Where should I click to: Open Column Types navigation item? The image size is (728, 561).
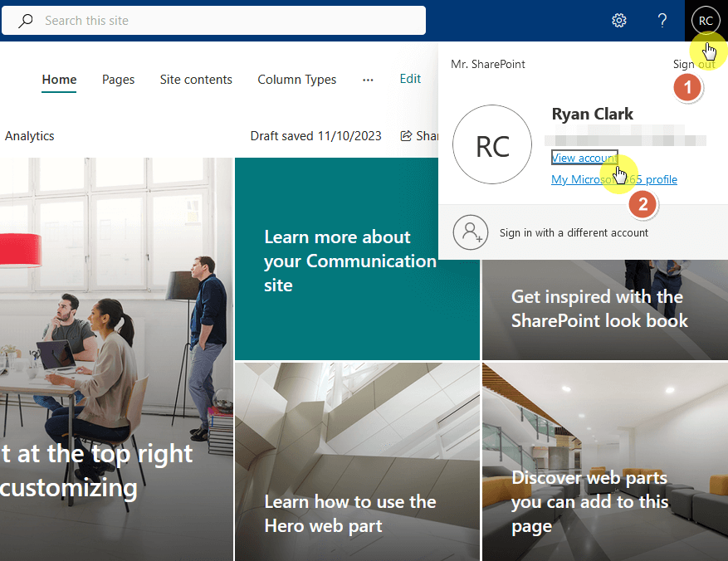pyautogui.click(x=296, y=80)
